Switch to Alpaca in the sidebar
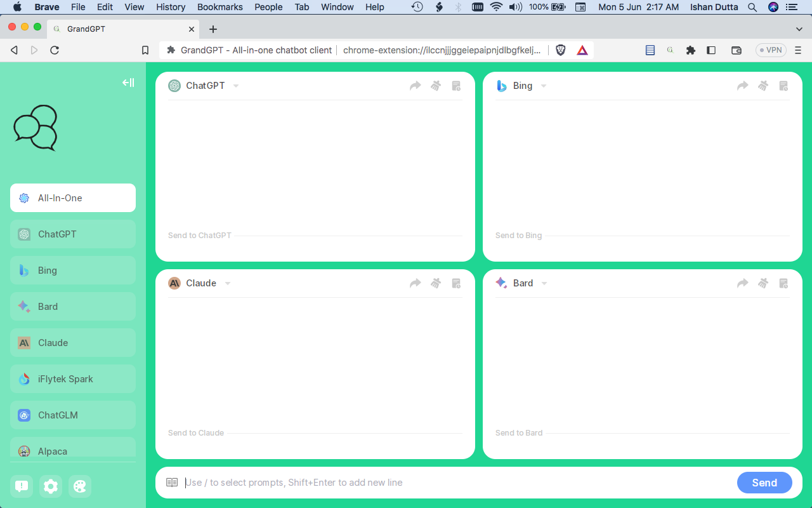Screen dimensions: 812x508 pyautogui.click(x=73, y=448)
